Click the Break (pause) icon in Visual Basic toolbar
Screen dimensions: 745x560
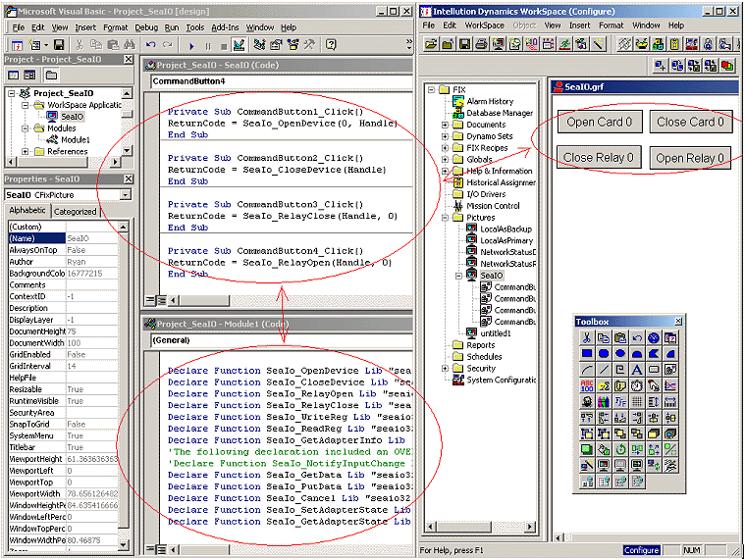[208, 46]
